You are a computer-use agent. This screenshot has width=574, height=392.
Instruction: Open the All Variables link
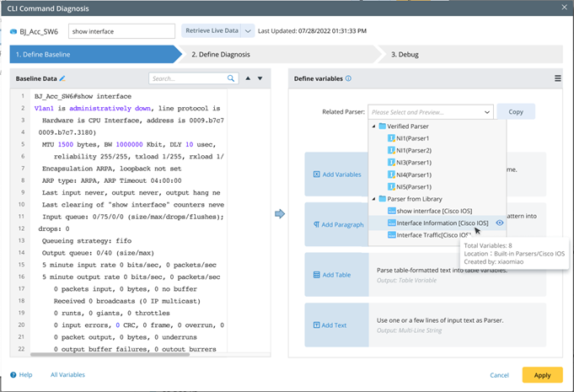click(67, 374)
